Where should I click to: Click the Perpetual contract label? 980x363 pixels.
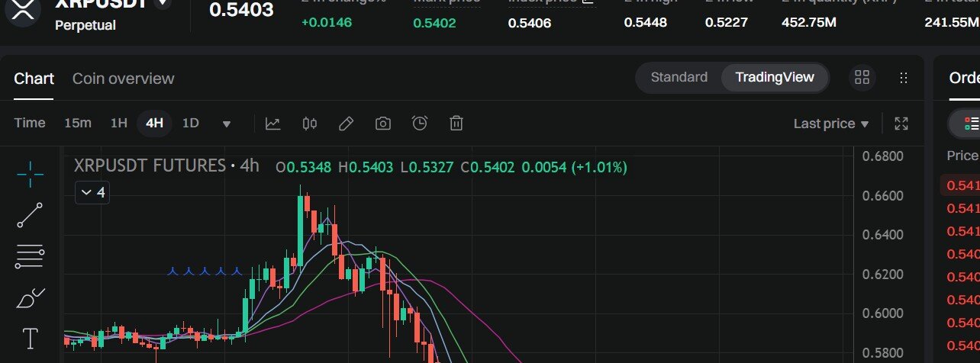pyautogui.click(x=85, y=25)
